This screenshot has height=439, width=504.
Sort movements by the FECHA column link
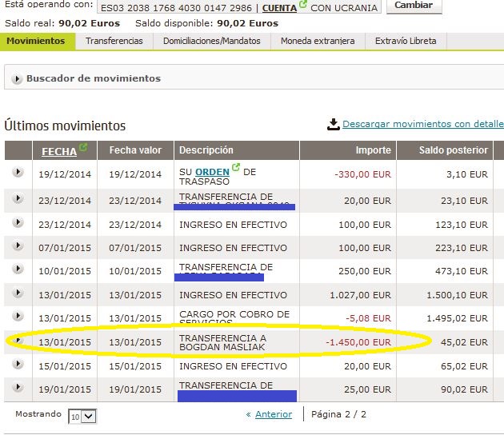(58, 151)
